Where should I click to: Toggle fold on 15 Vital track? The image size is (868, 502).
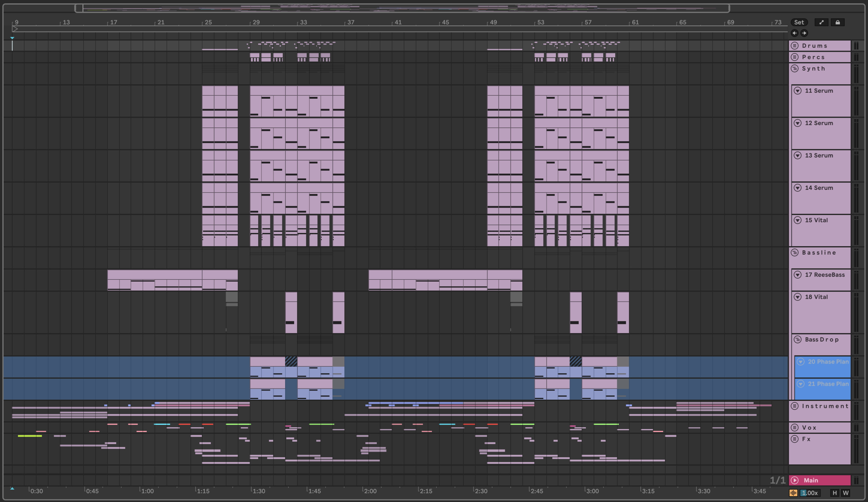(798, 220)
